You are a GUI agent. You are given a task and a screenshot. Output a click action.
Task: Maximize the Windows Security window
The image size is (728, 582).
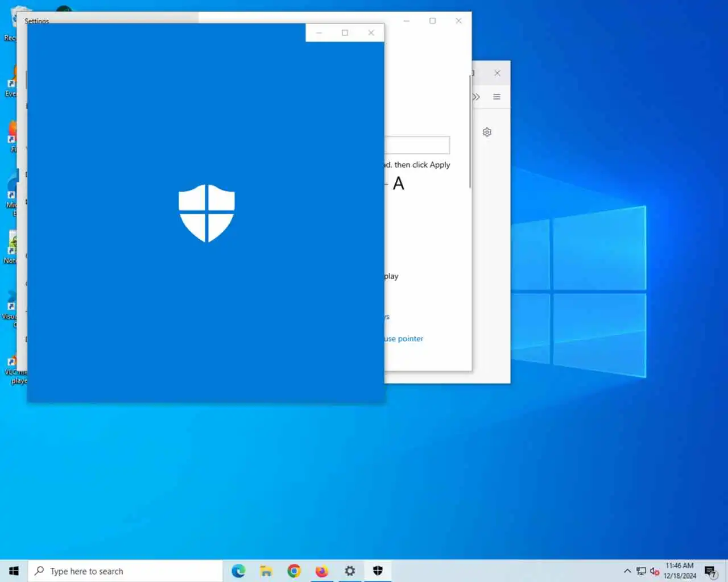tap(345, 32)
